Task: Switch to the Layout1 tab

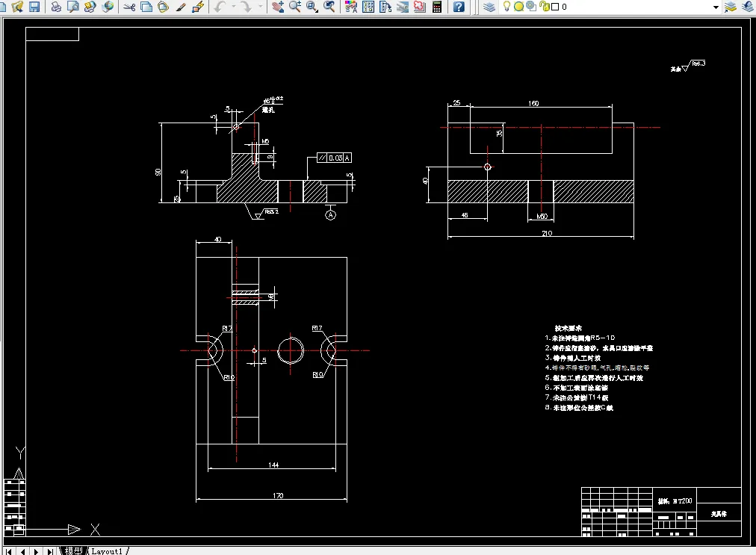Action: click(107, 551)
